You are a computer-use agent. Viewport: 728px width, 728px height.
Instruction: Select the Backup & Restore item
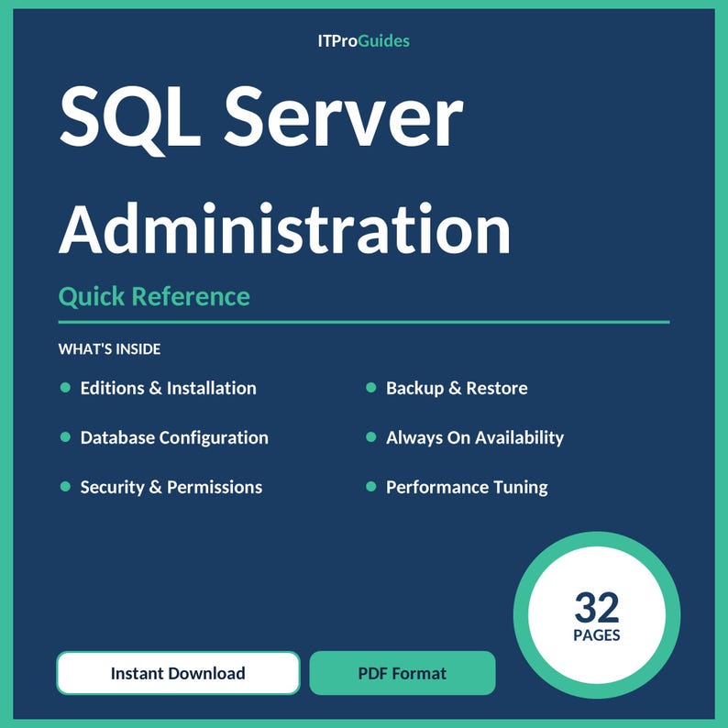click(447, 388)
